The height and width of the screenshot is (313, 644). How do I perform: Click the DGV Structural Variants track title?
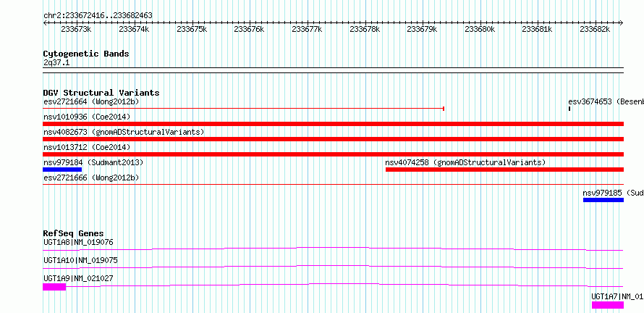101,93
